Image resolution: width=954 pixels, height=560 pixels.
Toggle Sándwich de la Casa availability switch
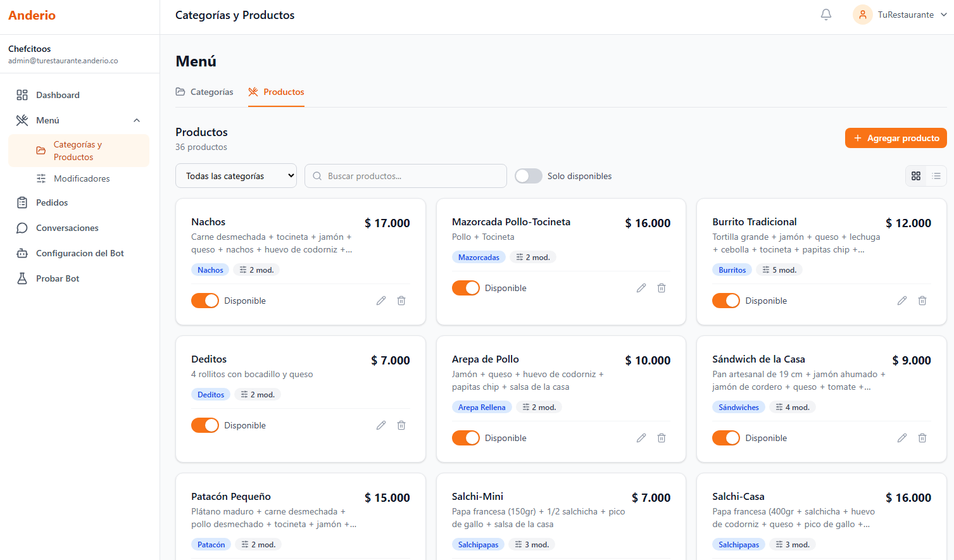pyautogui.click(x=726, y=438)
